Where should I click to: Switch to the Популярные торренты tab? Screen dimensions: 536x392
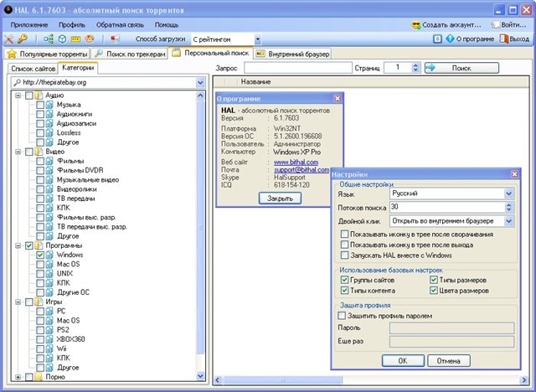[48, 54]
